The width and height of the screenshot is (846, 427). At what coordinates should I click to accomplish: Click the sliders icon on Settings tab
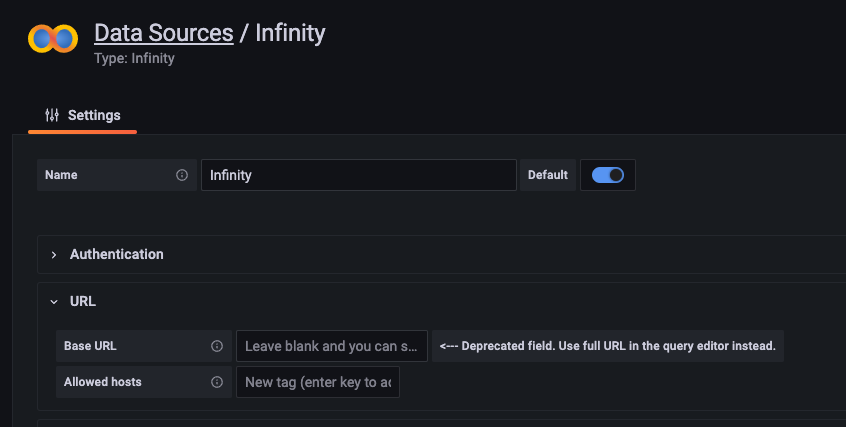[x=52, y=115]
